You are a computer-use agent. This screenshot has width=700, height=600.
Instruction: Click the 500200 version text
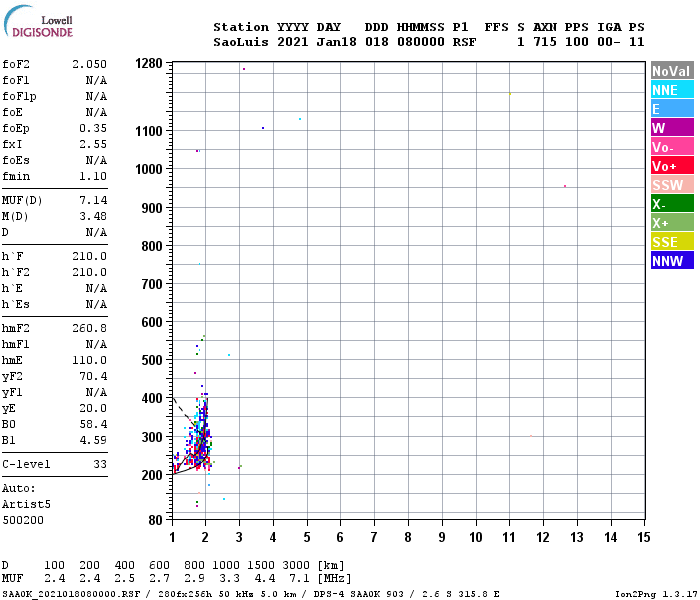pos(23,520)
